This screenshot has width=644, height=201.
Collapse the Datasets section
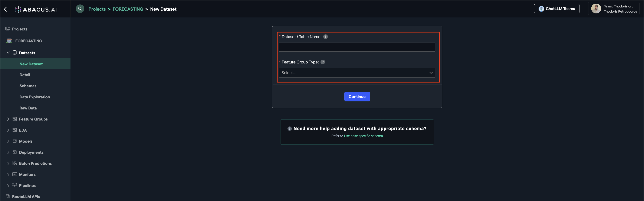pyautogui.click(x=8, y=53)
